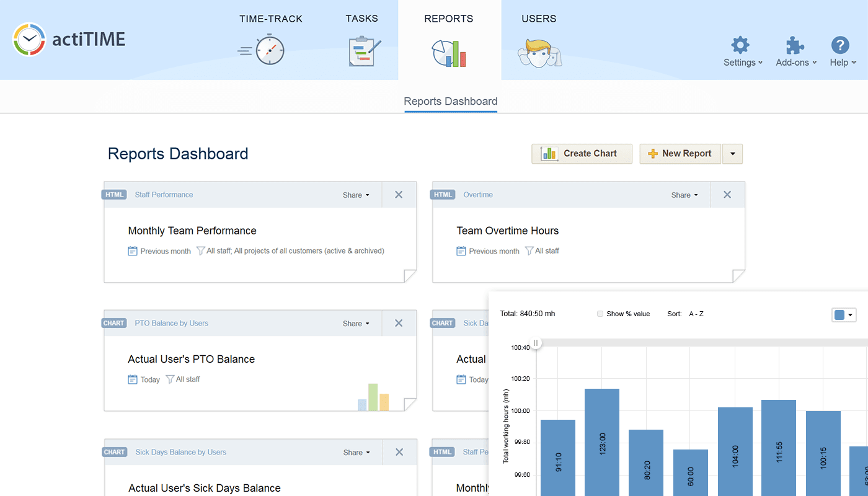Click the gray chart range slider track
Image resolution: width=868 pixels, height=496 pixels.
tap(704, 343)
